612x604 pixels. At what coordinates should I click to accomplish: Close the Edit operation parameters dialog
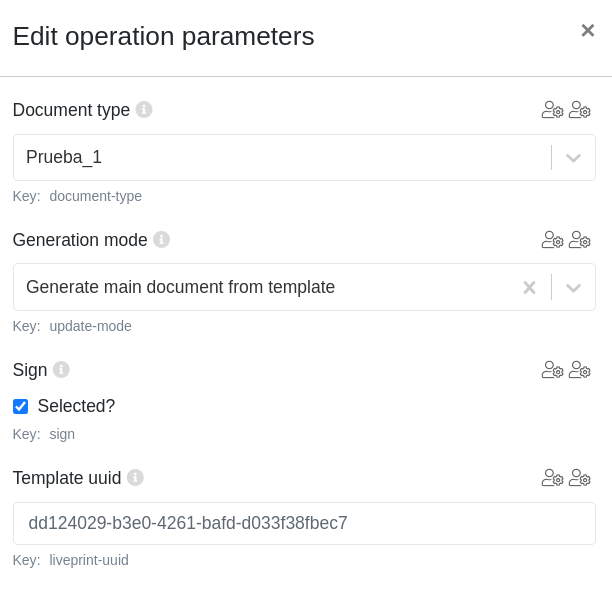(587, 31)
